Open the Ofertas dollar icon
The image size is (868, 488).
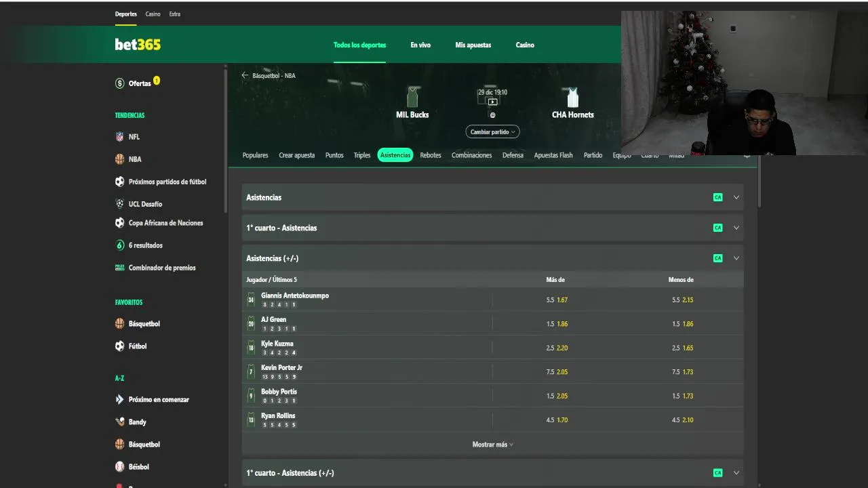click(x=120, y=83)
